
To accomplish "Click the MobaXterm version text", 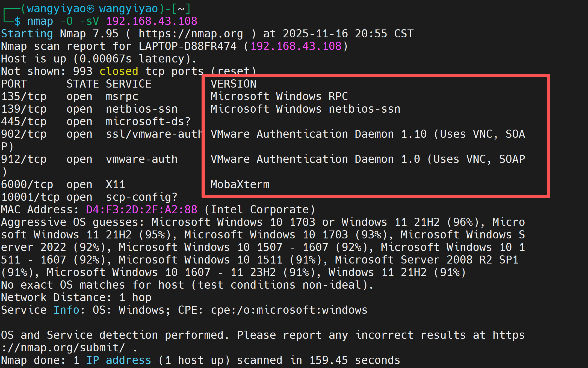I will click(x=240, y=185).
